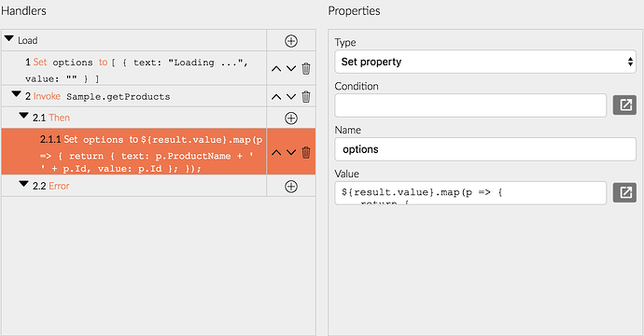
Task: Click the Name field containing options
Action: click(485, 149)
